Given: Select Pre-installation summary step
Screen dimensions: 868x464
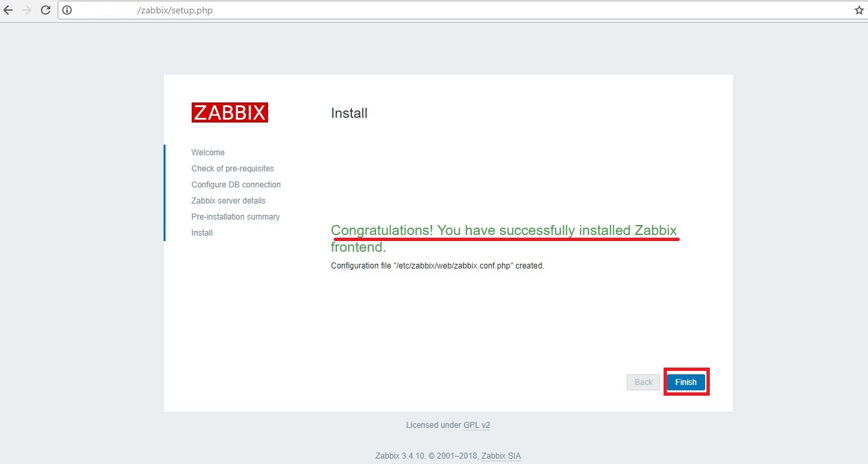Looking at the screenshot, I should (235, 217).
